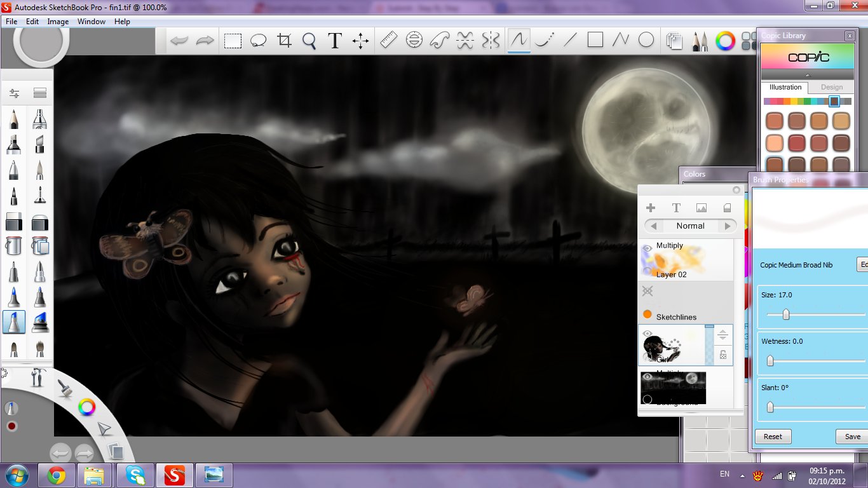868x488 pixels.
Task: Click the Undo arrow in the top toolbar
Action: pos(179,41)
